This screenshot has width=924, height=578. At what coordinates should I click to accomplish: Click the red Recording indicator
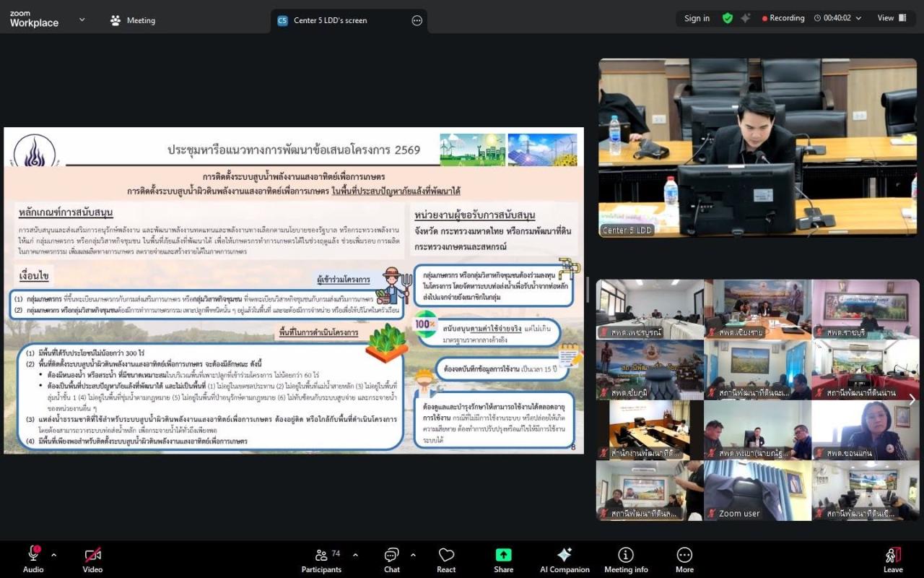pyautogui.click(x=783, y=18)
